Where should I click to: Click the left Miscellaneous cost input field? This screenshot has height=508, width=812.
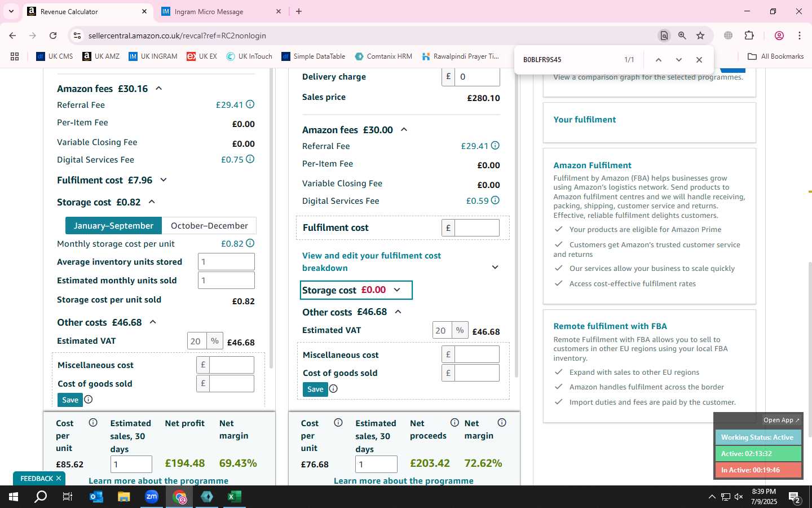[x=232, y=365]
